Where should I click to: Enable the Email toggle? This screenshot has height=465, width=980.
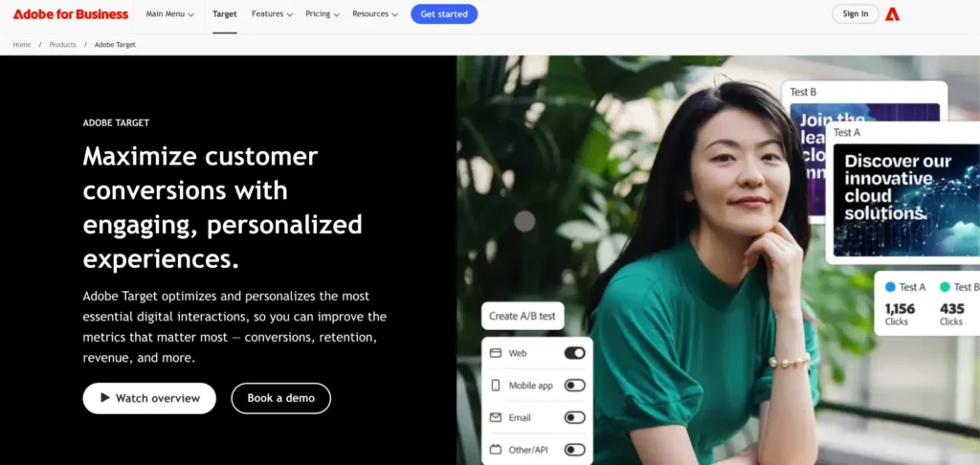click(574, 417)
